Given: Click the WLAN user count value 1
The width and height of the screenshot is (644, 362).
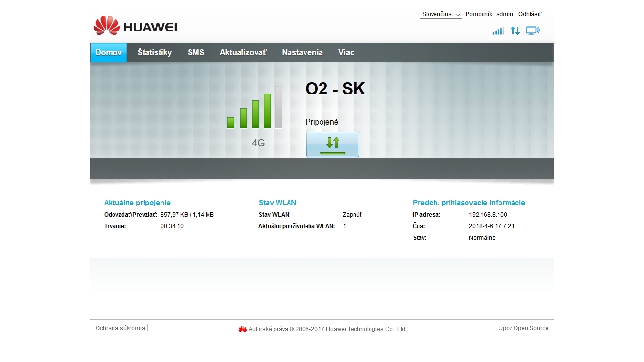Looking at the screenshot, I should 345,226.
